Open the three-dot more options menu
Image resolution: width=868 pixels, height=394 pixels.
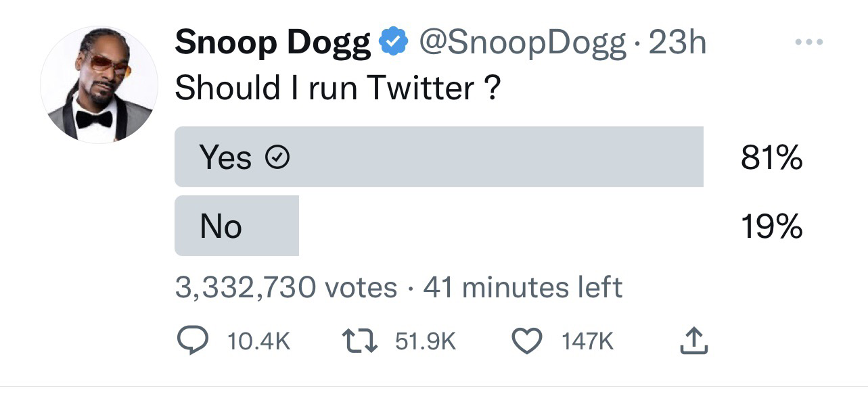809,43
